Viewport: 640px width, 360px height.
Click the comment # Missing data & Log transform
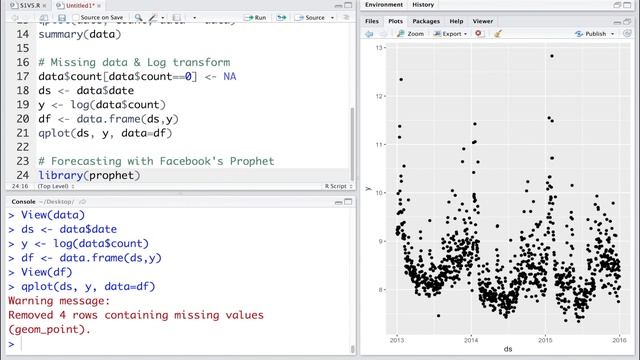134,62
